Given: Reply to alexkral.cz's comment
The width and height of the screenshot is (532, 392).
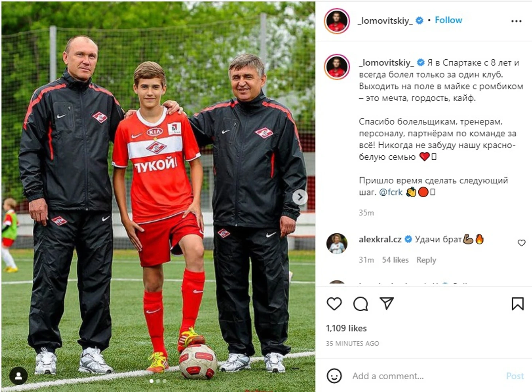Looking at the screenshot, I should 426,260.
